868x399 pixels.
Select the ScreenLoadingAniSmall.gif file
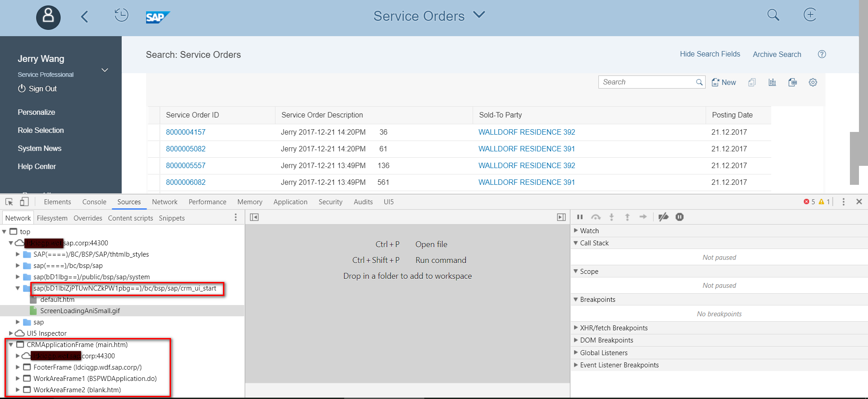[80, 311]
